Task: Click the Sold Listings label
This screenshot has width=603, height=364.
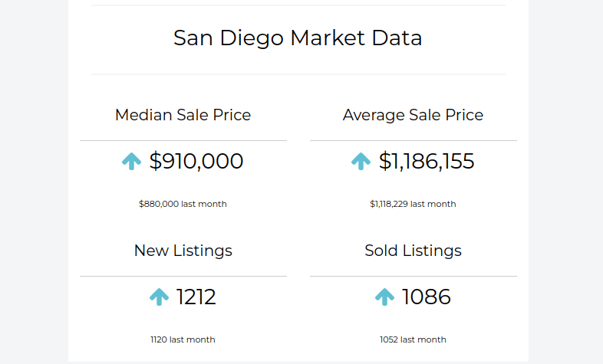Action: click(413, 251)
